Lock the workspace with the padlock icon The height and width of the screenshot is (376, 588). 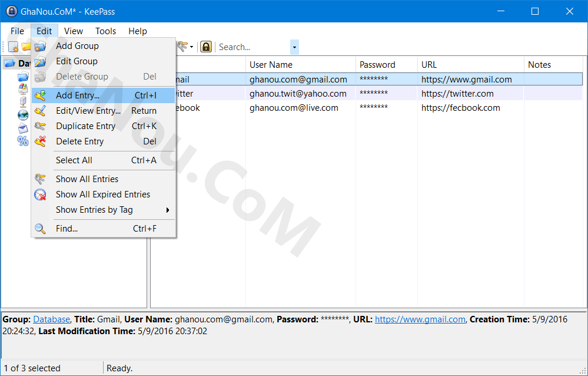tap(206, 47)
